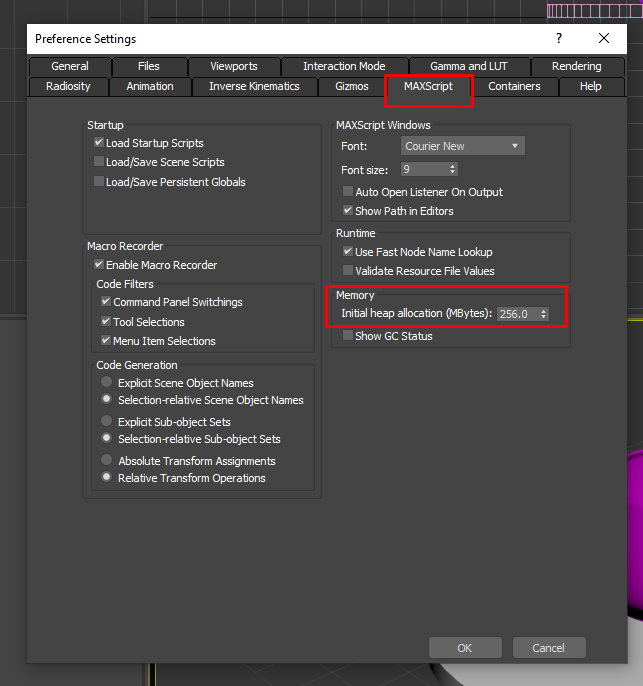643x686 pixels.
Task: Open the Containers tab
Action: pyautogui.click(x=514, y=86)
